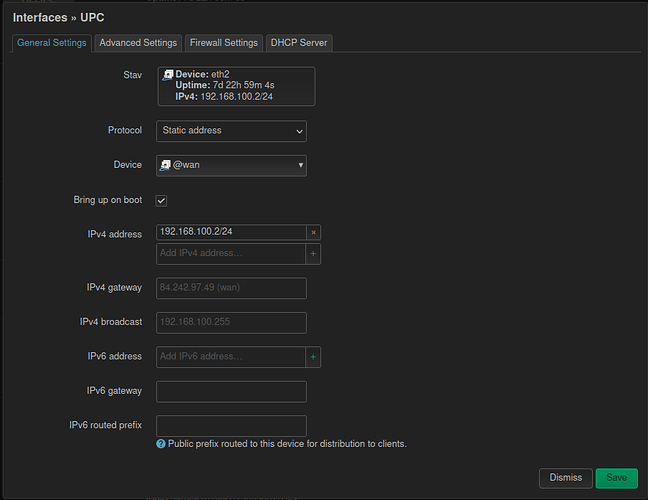
Task: Click the Protocol label
Action: click(125, 130)
